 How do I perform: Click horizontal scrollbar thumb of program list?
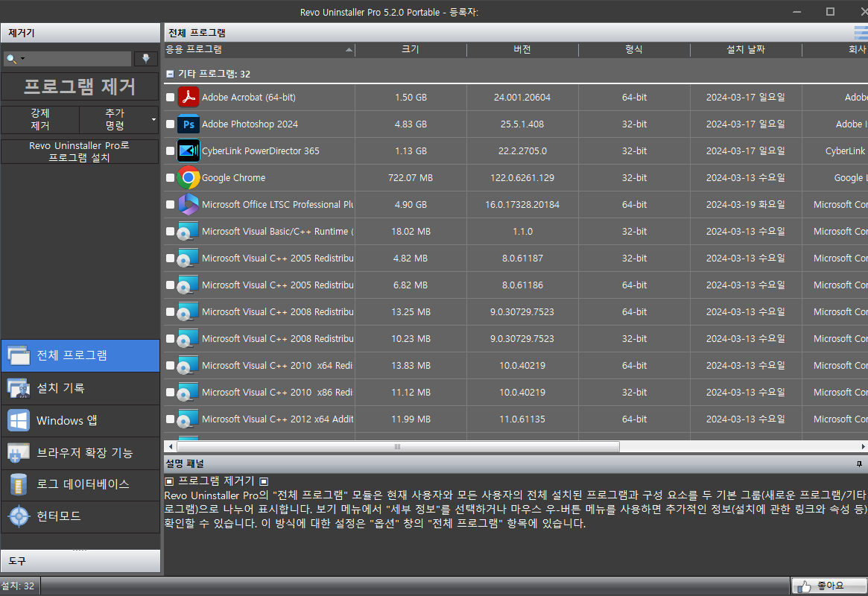coord(397,446)
